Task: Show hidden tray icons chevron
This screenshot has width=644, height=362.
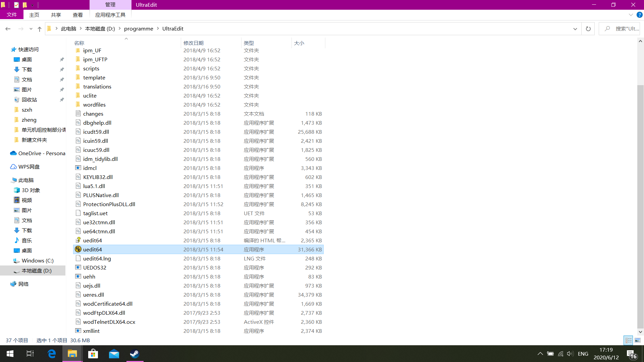Action: [540, 354]
